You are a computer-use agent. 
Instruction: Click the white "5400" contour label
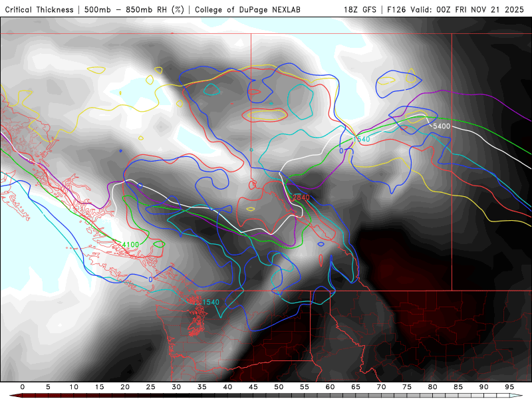(442, 126)
